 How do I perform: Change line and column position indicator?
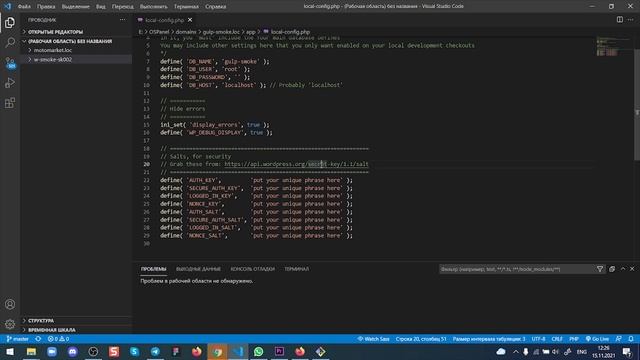(x=421, y=339)
